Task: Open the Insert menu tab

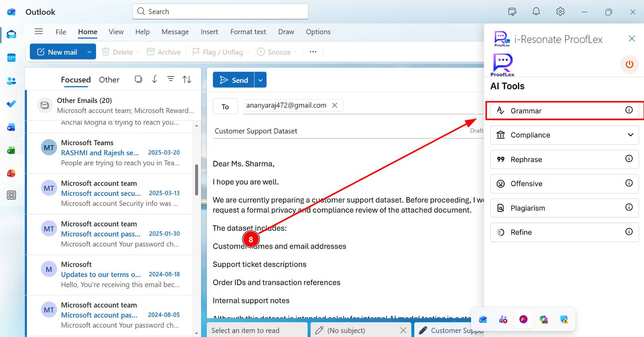Action: pos(209,32)
